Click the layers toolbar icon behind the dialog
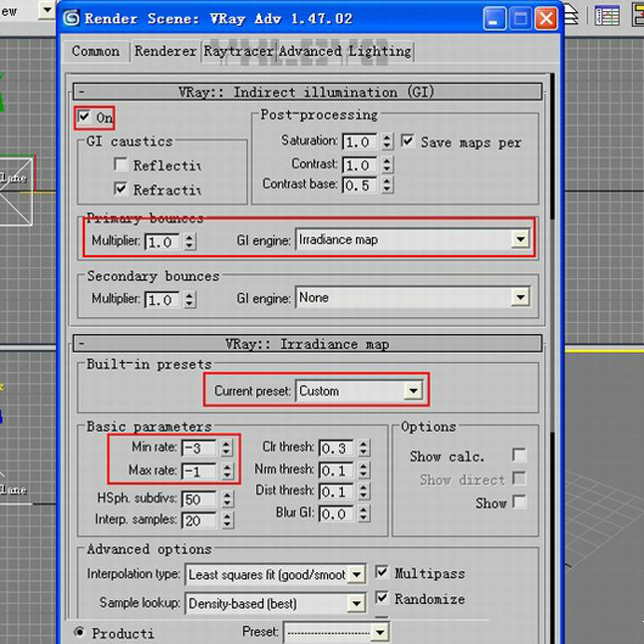 [x=571, y=15]
